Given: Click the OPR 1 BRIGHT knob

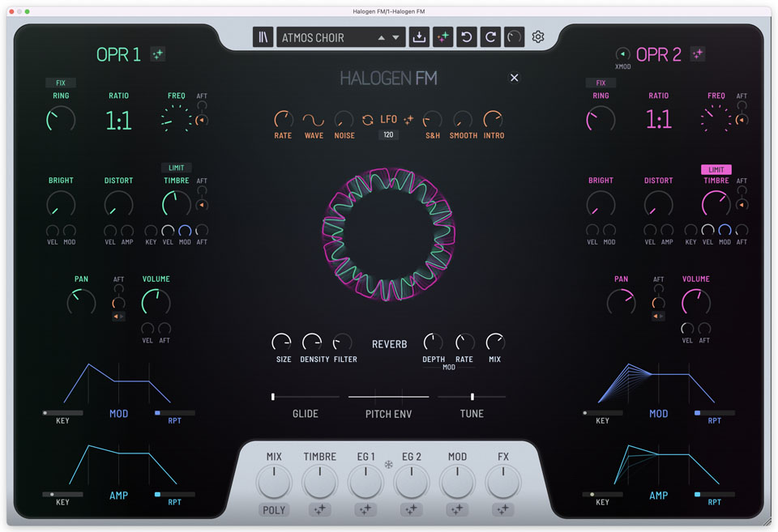Looking at the screenshot, I should pos(61,204).
